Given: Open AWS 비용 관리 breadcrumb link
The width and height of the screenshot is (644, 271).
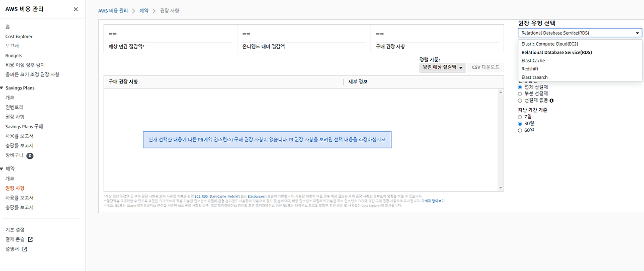Looking at the screenshot, I should click(x=113, y=11).
